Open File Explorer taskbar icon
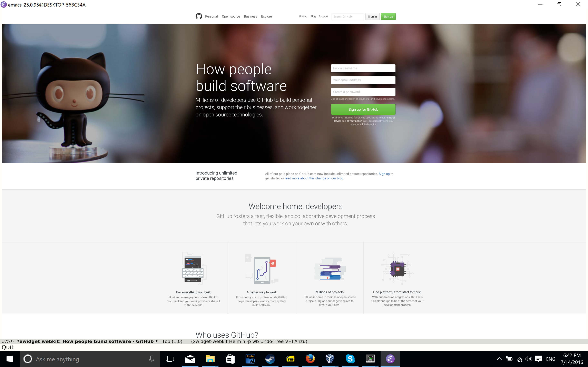This screenshot has height=367, width=588. point(210,359)
